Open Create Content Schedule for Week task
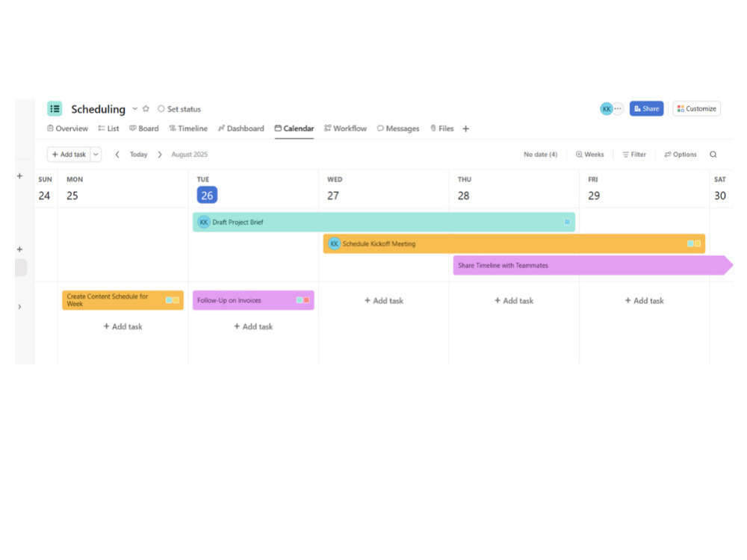Image resolution: width=747 pixels, height=560 pixels. (x=123, y=300)
